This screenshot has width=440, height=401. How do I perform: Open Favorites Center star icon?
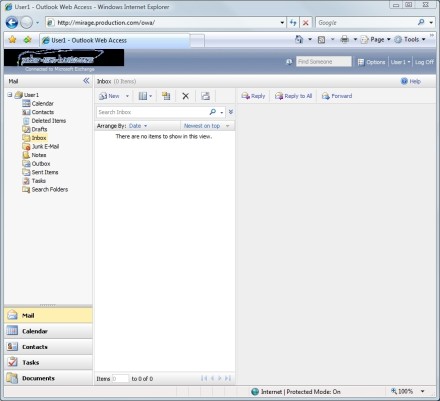pyautogui.click(x=12, y=40)
